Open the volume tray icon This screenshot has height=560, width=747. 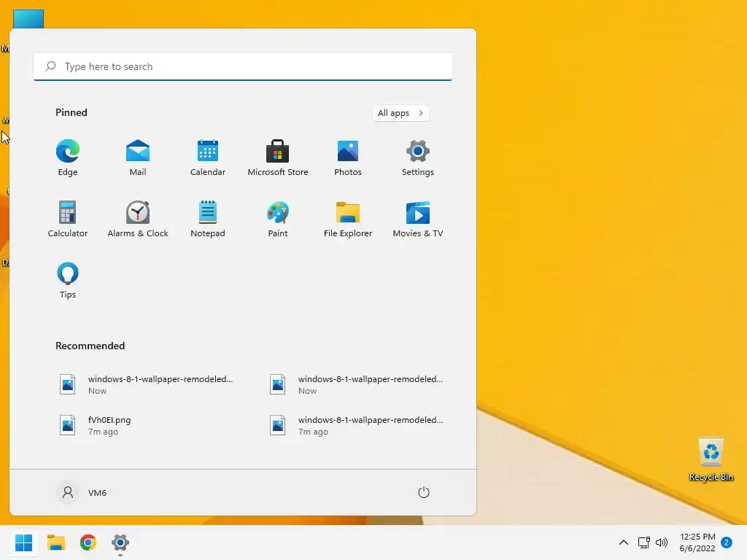click(661, 542)
